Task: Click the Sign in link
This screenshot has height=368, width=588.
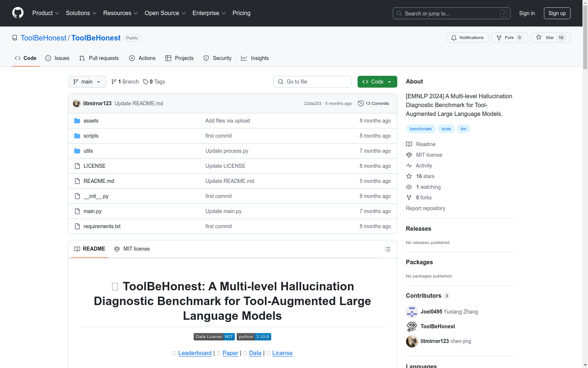Action: pyautogui.click(x=527, y=13)
